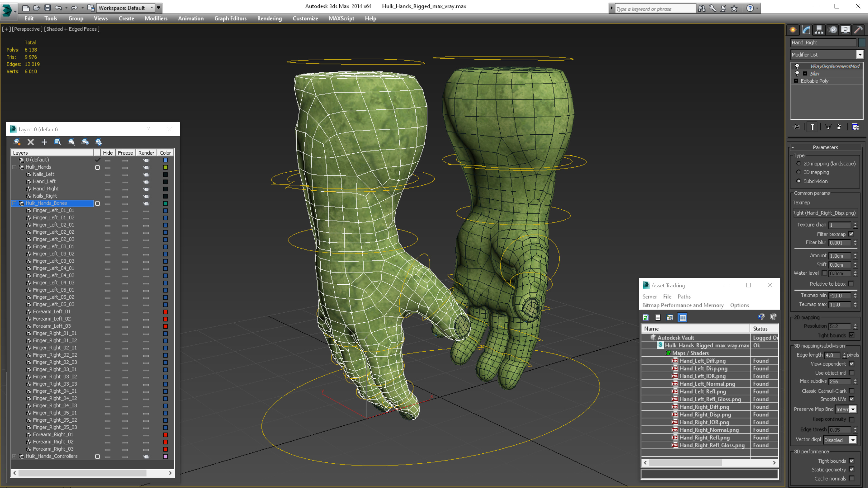Viewport: 868px width, 488px height.
Task: Click Make Unique icon below modifier stack
Action: [x=828, y=127]
